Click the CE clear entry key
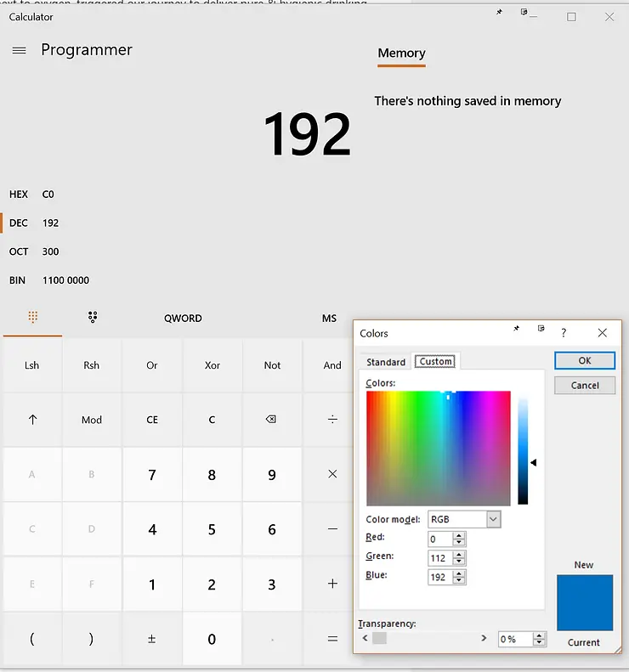Image resolution: width=629 pixels, height=672 pixels. [x=152, y=419]
